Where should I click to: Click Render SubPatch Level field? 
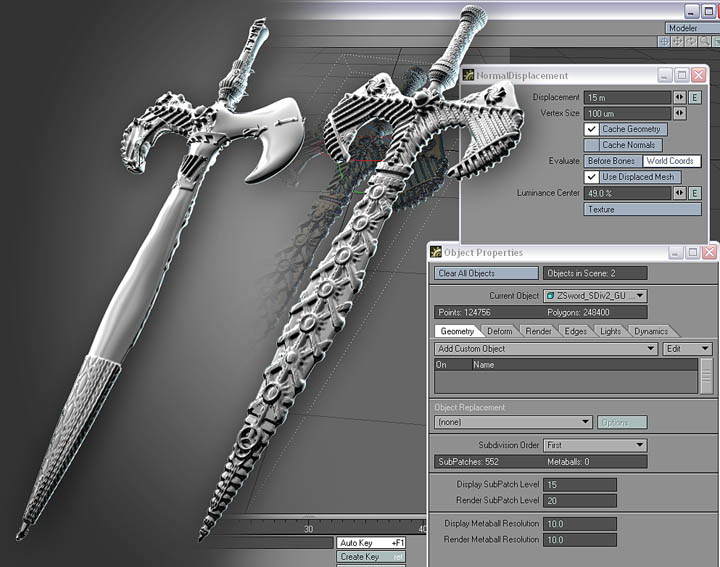coord(579,500)
